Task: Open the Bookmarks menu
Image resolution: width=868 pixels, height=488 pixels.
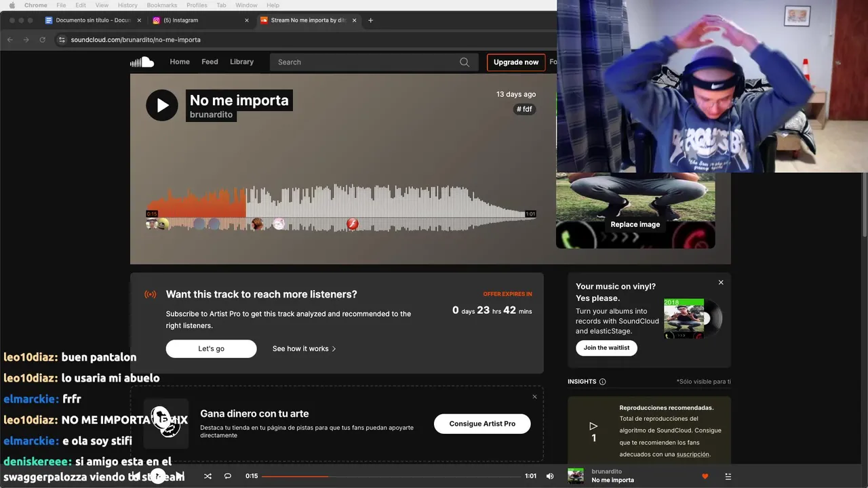Action: 161,5
